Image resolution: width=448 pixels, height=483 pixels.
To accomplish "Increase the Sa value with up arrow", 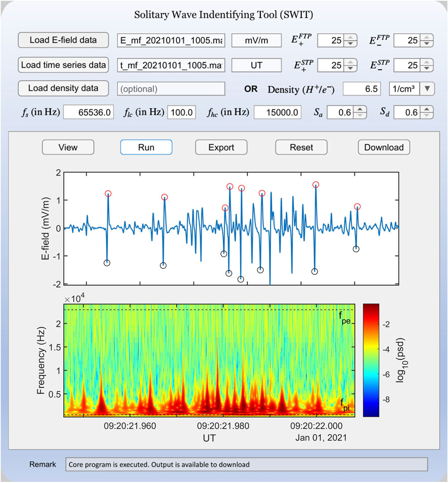I will click(x=359, y=110).
